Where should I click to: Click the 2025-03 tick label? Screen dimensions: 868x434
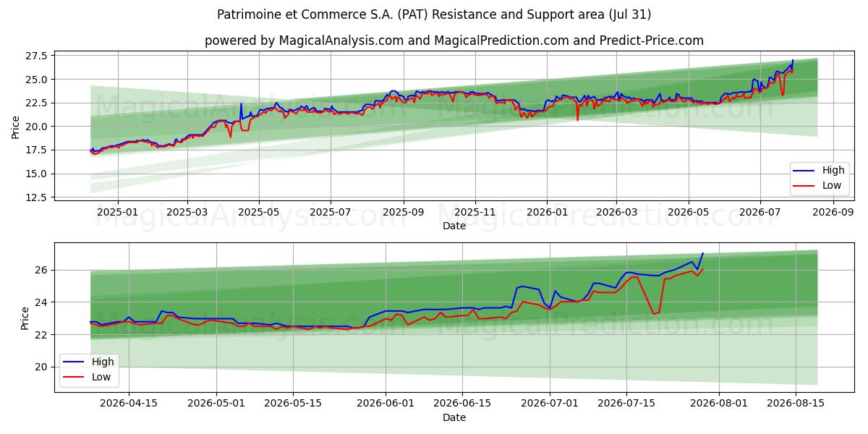[x=187, y=213]
